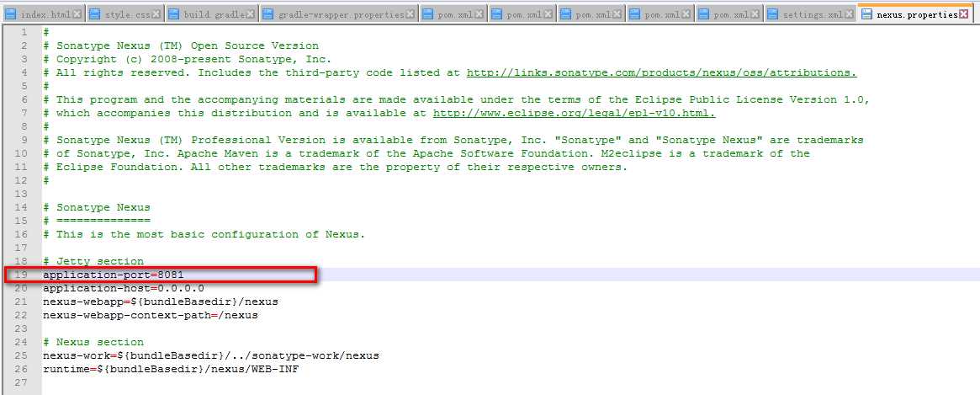Open the build.gradle tab
The height and width of the screenshot is (395, 980).
(211, 14)
